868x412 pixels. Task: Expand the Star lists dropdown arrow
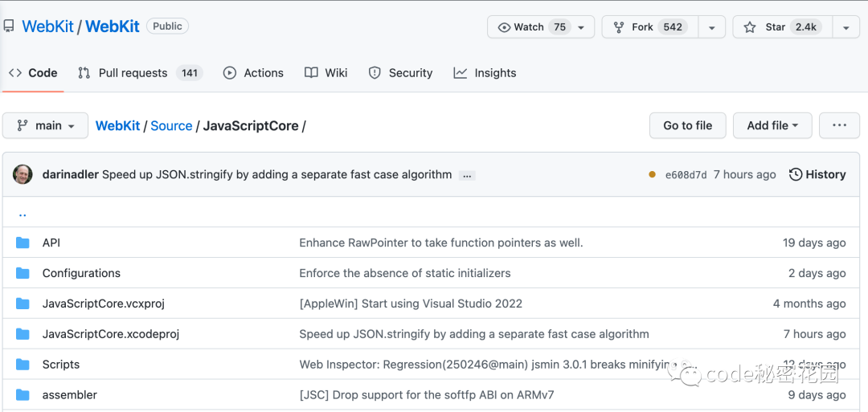point(845,27)
